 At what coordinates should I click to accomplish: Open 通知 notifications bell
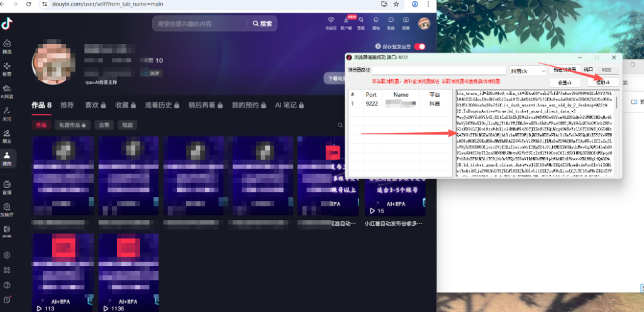pyautogui.click(x=376, y=23)
